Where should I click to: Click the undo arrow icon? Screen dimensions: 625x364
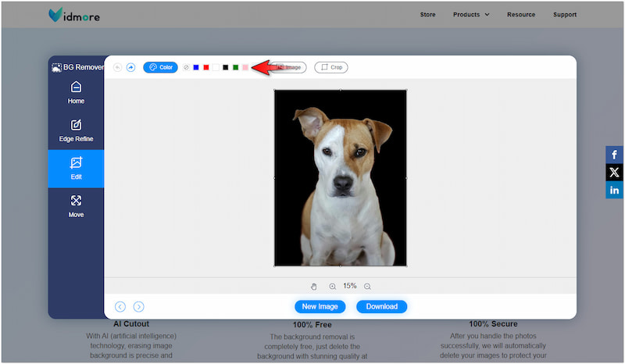(117, 67)
